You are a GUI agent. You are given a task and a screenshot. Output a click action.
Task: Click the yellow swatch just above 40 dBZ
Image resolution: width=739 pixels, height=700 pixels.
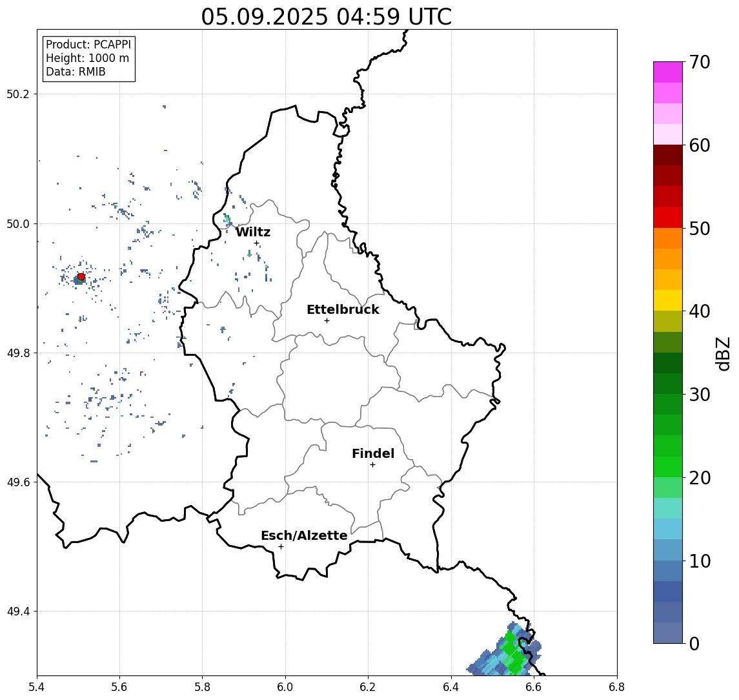[668, 300]
